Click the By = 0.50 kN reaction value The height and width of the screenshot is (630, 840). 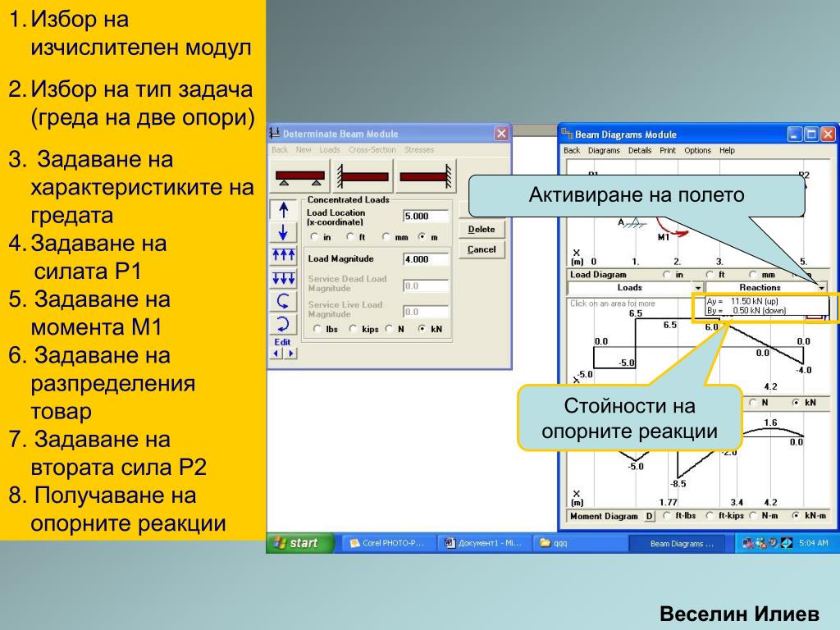[746, 310]
